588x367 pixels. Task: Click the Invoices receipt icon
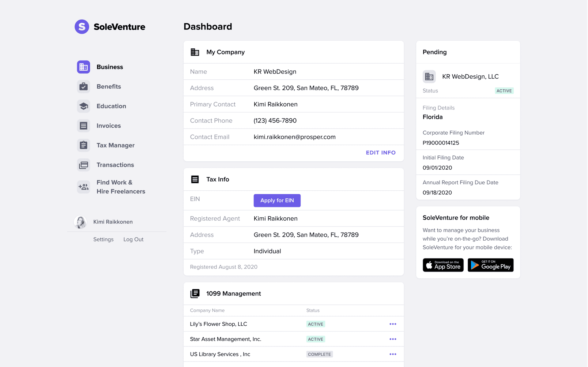point(83,126)
